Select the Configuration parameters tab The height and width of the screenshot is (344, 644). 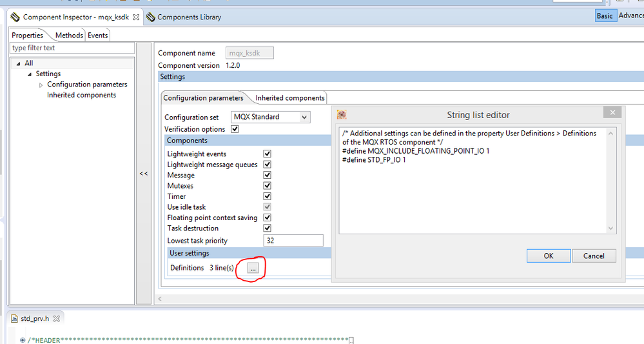[x=203, y=98]
